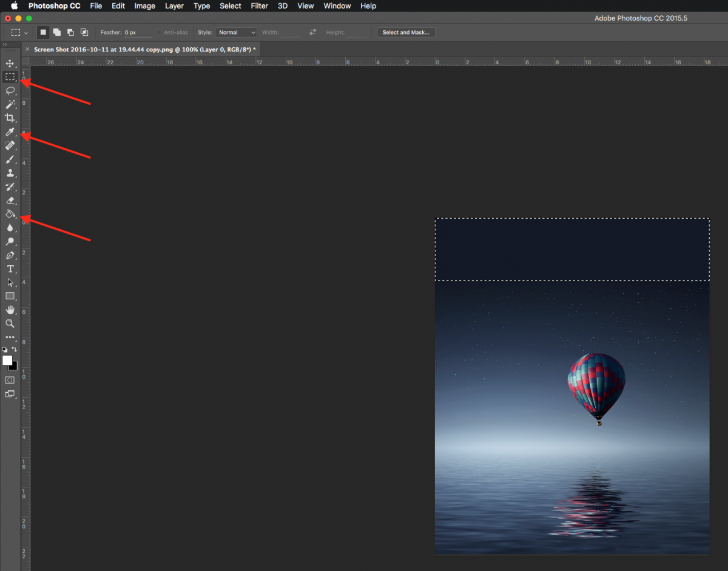Select the Eyedropper tool
The height and width of the screenshot is (571, 728).
[x=10, y=132]
